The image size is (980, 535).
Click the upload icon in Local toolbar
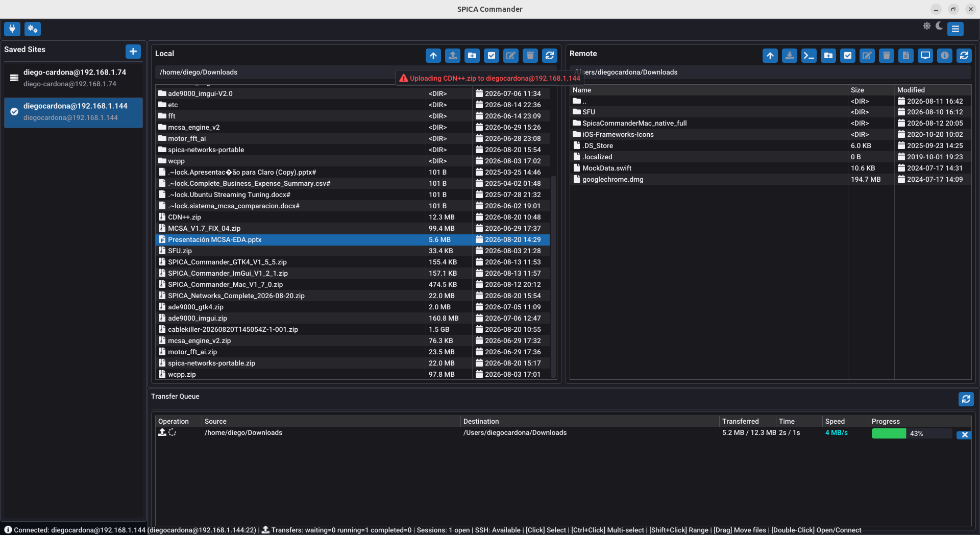point(453,56)
